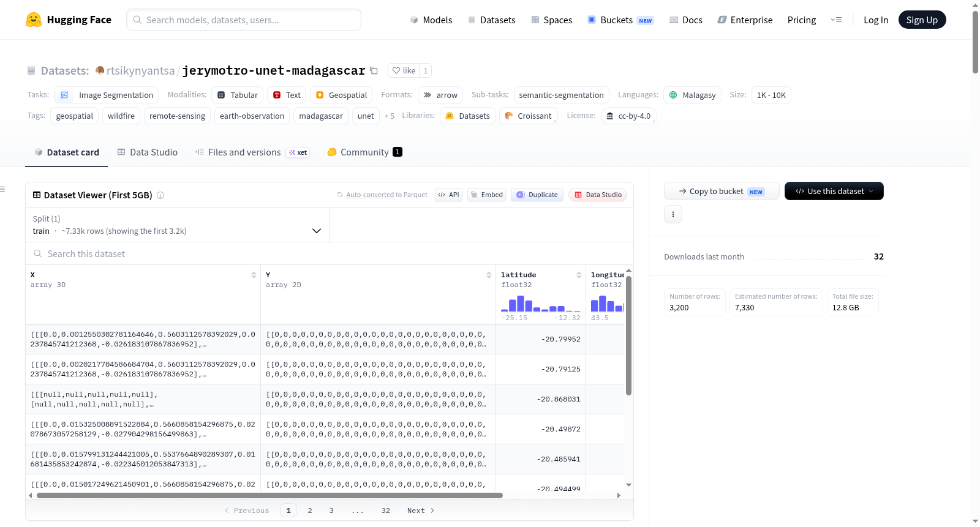Open Buckets in top navigation
Viewport: 980px width, 527px height.
tap(620, 20)
